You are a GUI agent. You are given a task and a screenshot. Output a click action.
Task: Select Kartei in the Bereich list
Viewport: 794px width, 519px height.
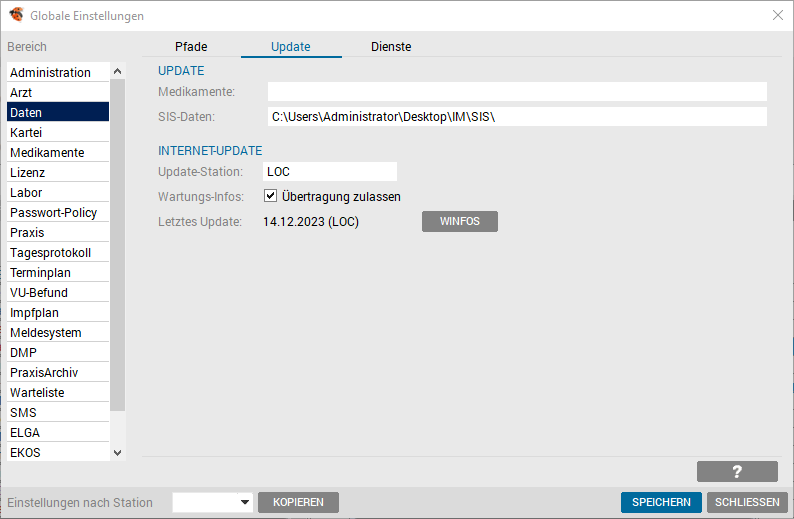[58, 133]
